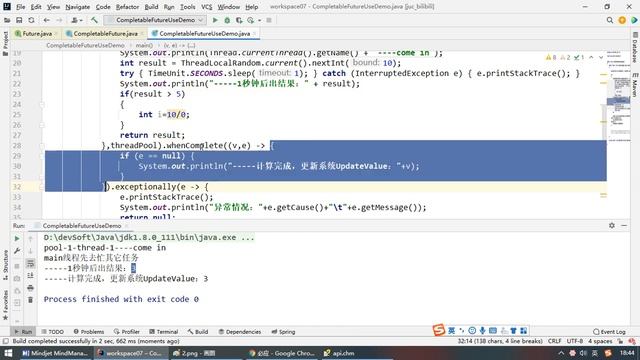Open the TODO tool window
The image size is (640, 360).
pyautogui.click(x=53, y=332)
